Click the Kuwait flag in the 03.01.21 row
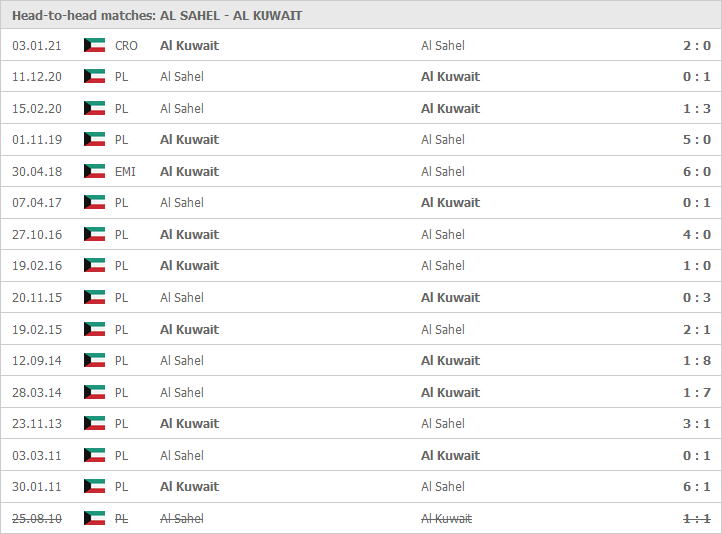The width and height of the screenshot is (722, 534). click(x=94, y=45)
